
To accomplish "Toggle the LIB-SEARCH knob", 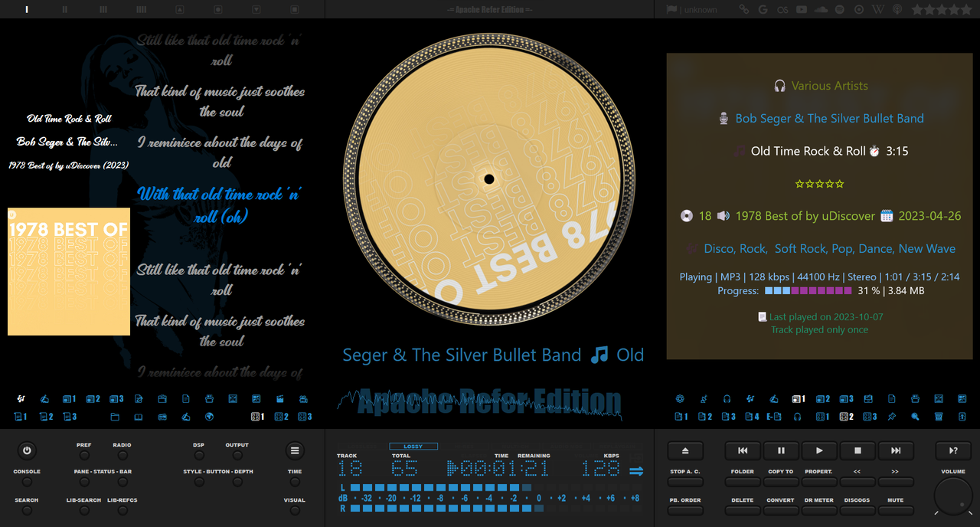I will 84,510.
